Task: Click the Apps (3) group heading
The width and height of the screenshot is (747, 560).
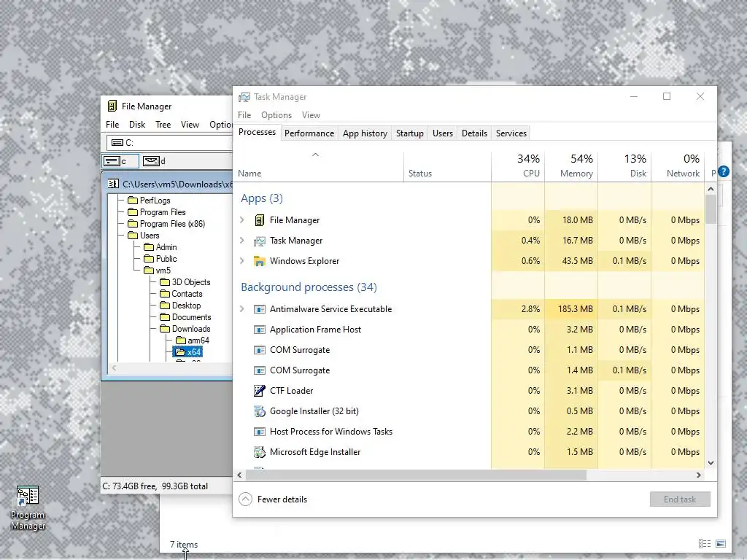Action: click(x=262, y=198)
